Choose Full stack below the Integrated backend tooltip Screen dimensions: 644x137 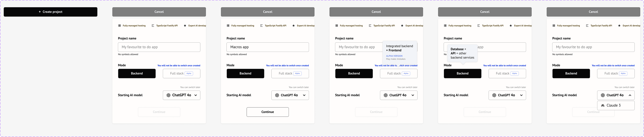(x=398, y=73)
